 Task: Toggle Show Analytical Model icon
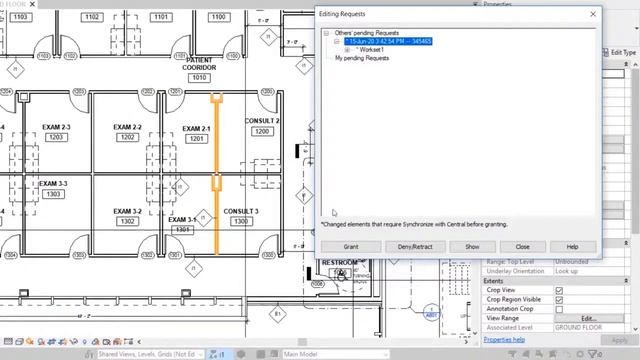(x=117, y=342)
